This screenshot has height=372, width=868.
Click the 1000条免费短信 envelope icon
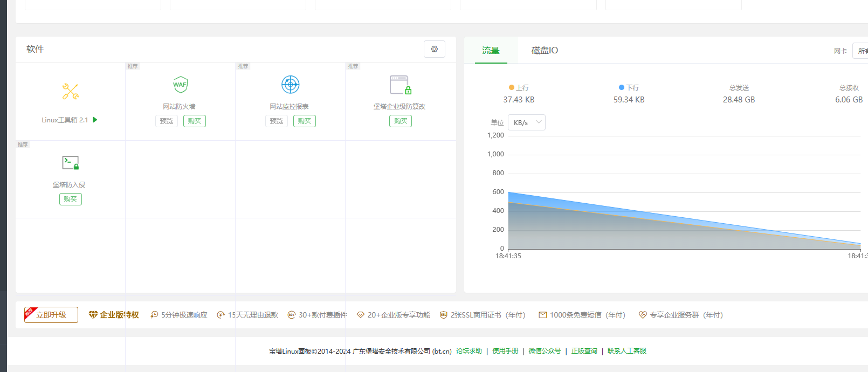click(x=543, y=315)
